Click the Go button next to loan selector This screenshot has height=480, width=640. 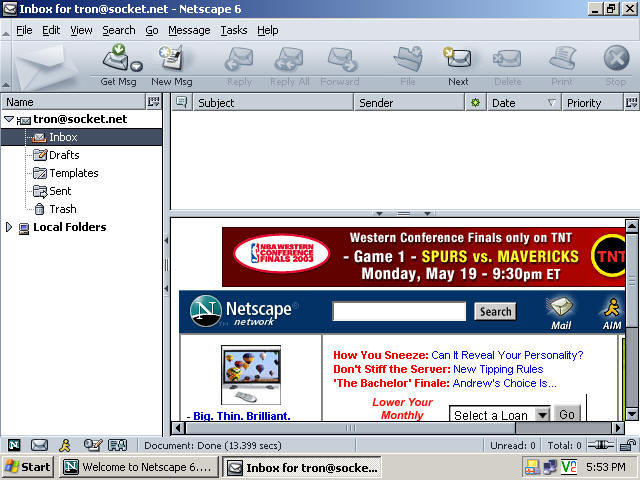coord(567,414)
